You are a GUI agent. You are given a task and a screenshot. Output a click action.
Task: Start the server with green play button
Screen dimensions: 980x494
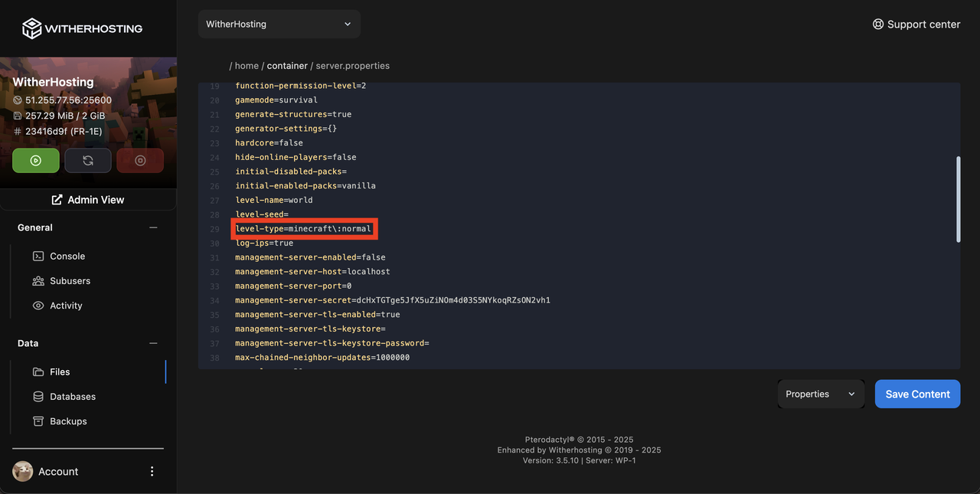pos(36,161)
